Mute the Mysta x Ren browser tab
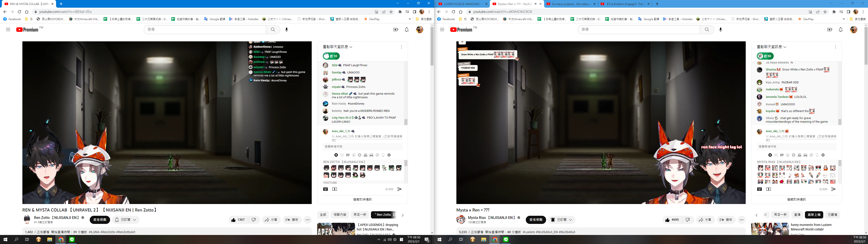Screen dimensions: 868x244 [535, 4]
